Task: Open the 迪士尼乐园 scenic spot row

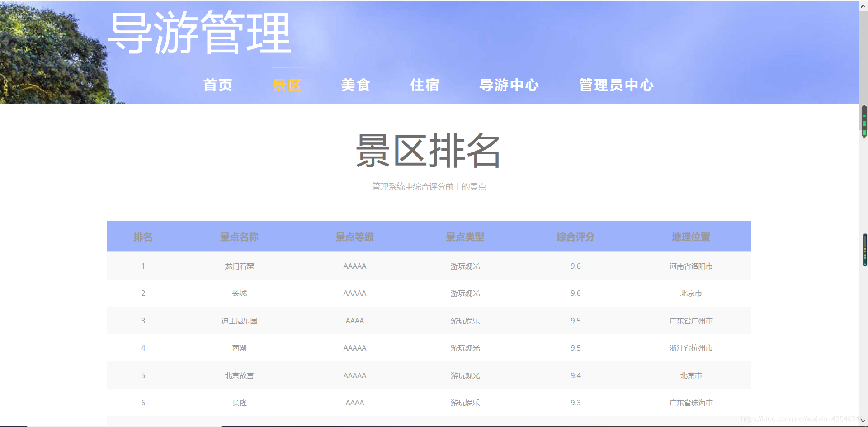Action: point(239,321)
